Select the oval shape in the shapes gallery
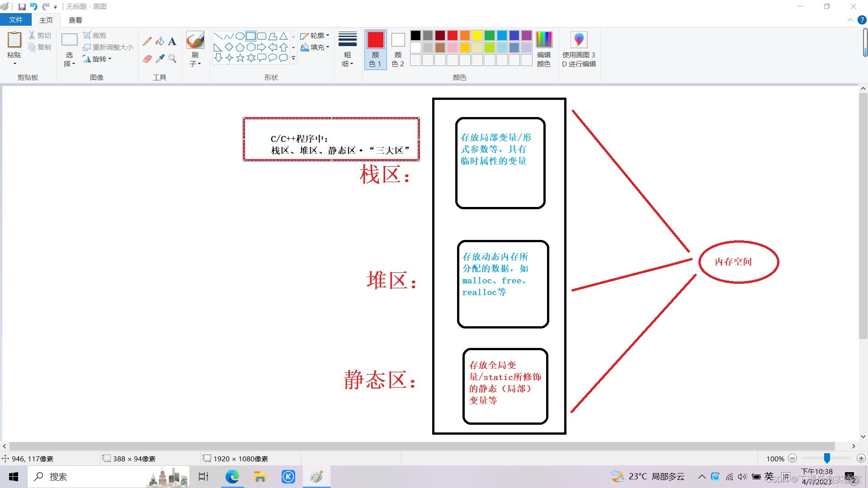 point(240,36)
